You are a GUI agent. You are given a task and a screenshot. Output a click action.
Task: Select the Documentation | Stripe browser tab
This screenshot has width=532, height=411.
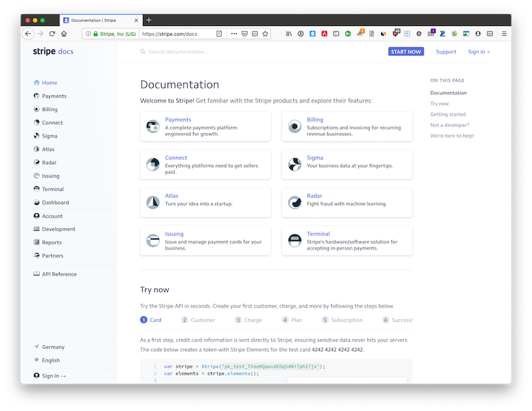[x=101, y=21]
